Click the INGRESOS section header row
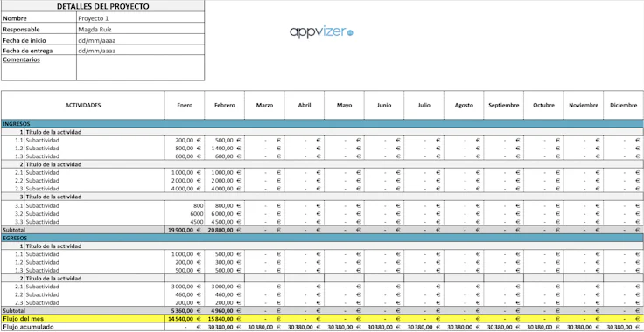Image resolution: width=644 pixels, height=332 pixels. (322, 124)
